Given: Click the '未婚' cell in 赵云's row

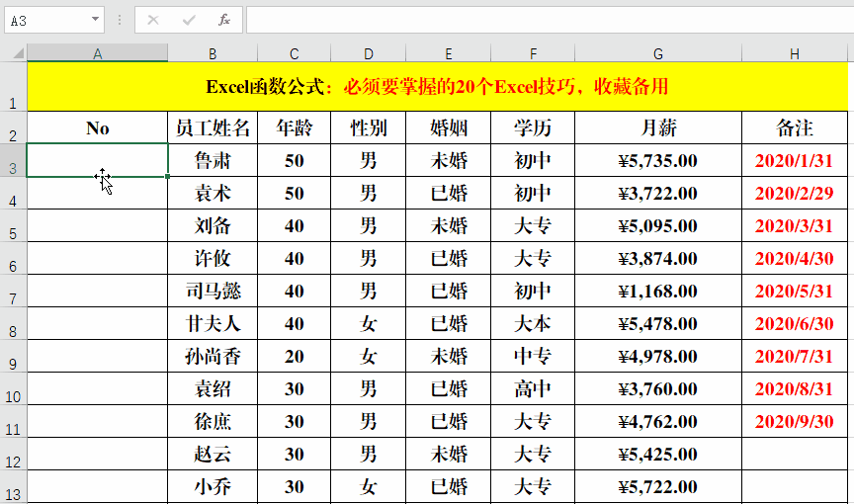Looking at the screenshot, I should pos(448,455).
